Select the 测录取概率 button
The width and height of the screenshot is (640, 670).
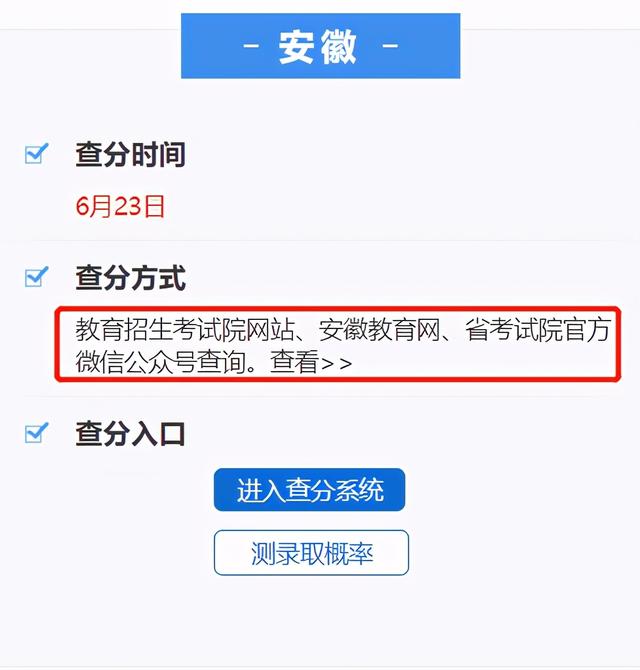pyautogui.click(x=311, y=553)
